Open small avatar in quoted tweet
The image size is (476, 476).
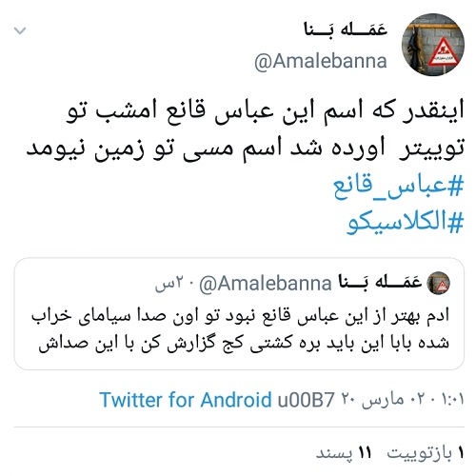pyautogui.click(x=439, y=283)
